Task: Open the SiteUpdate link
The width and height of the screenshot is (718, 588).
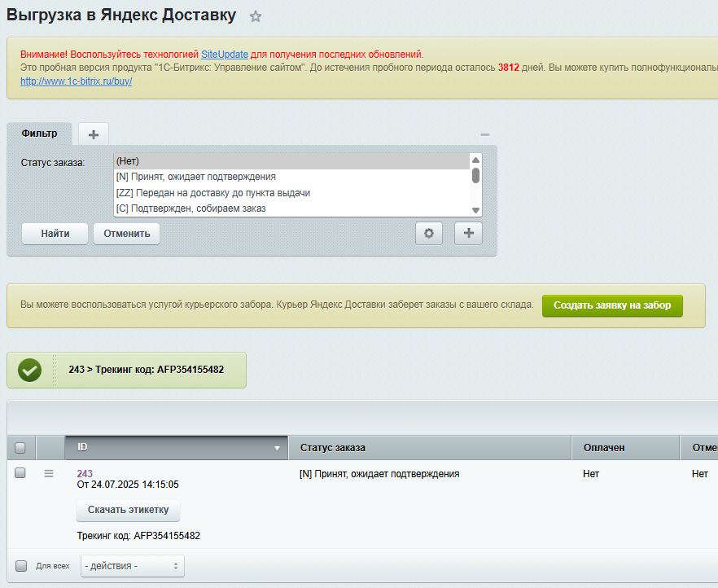Action: tap(225, 55)
